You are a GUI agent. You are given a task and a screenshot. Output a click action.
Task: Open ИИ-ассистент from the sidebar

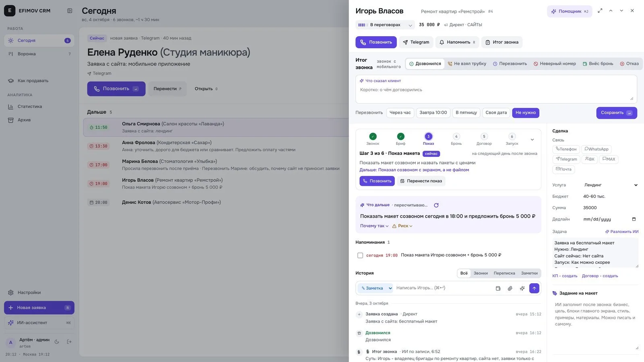[x=39, y=323]
